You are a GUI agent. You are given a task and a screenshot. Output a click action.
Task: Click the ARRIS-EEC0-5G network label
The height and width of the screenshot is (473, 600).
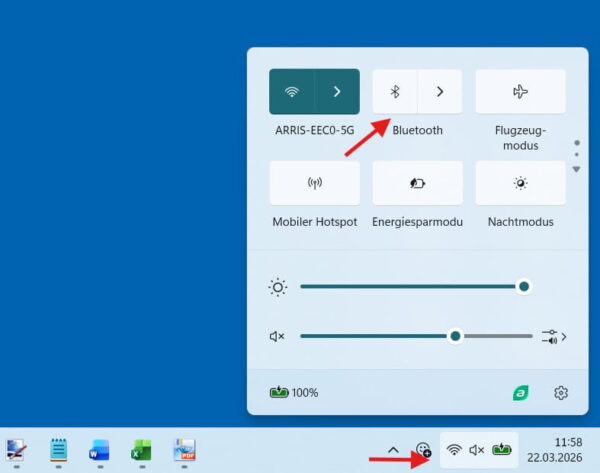[x=315, y=130]
